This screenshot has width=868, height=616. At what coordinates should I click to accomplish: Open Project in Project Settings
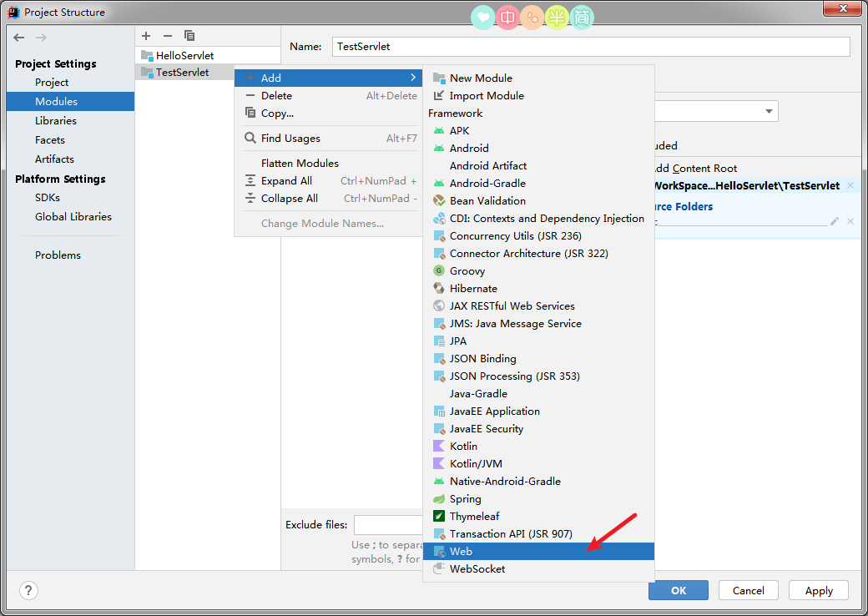(x=52, y=83)
